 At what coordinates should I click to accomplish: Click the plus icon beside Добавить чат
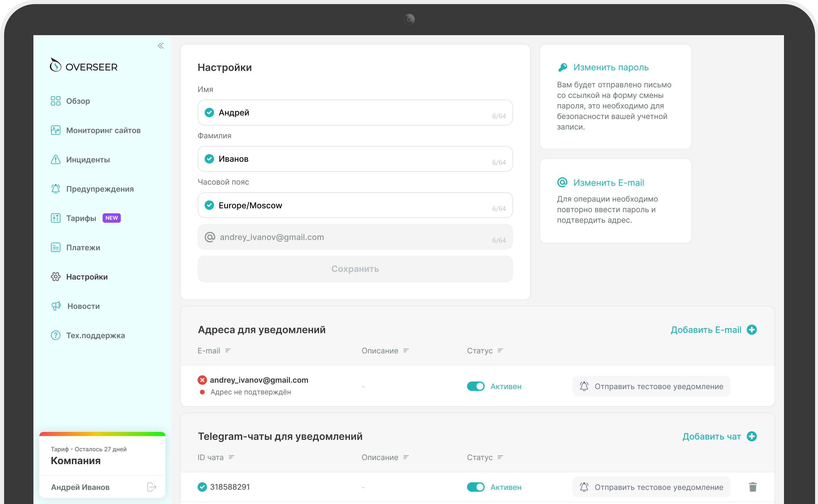(752, 436)
